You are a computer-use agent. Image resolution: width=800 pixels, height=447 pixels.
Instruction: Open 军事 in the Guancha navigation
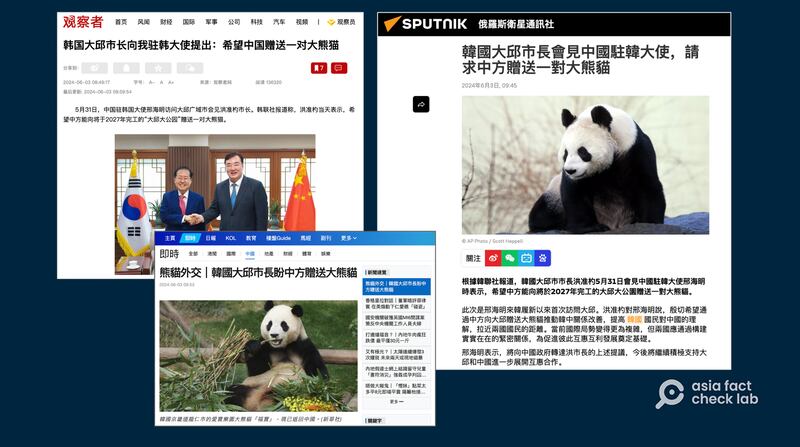click(211, 22)
